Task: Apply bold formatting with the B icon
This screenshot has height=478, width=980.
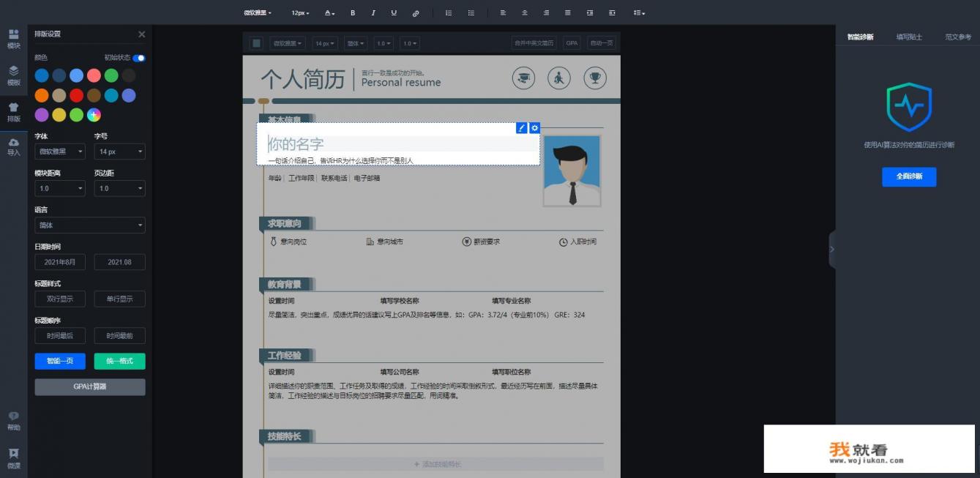Action: point(353,13)
